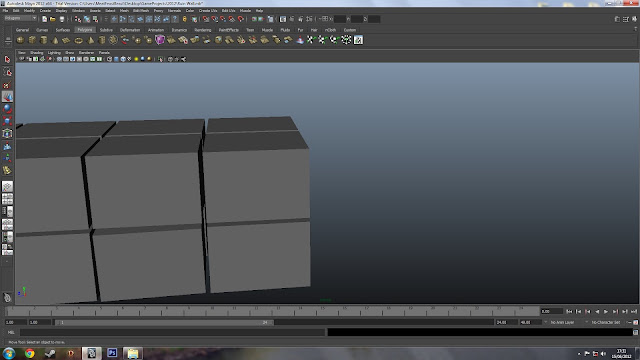This screenshot has width=640, height=360.
Task: Select the Soft Modification tool
Action: pos(7,146)
